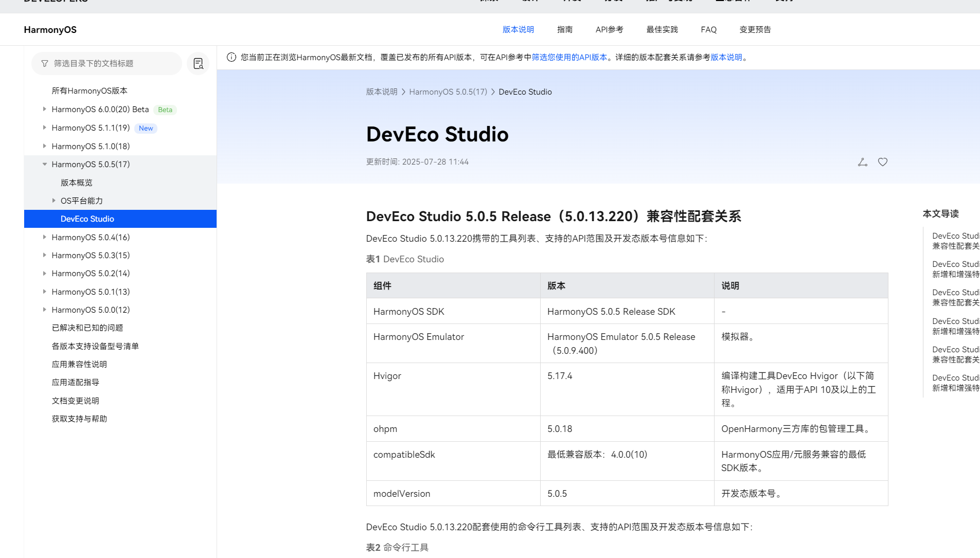Open 应用兼容性说明 in sidebar
The image size is (980, 558).
(79, 364)
